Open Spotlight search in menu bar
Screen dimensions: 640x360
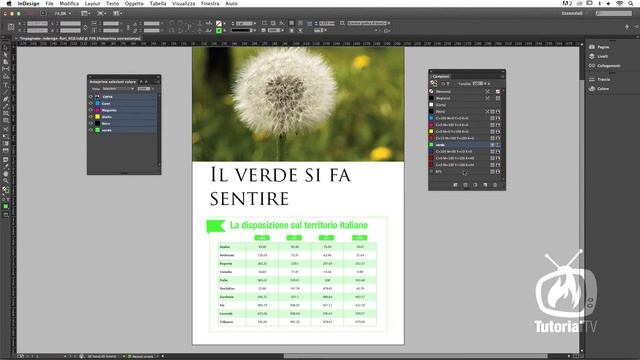[x=631, y=3]
